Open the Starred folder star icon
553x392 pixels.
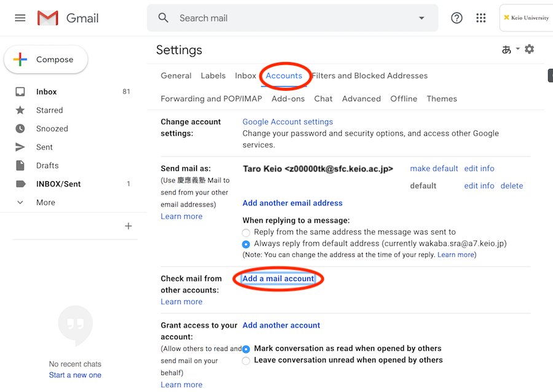coord(20,110)
